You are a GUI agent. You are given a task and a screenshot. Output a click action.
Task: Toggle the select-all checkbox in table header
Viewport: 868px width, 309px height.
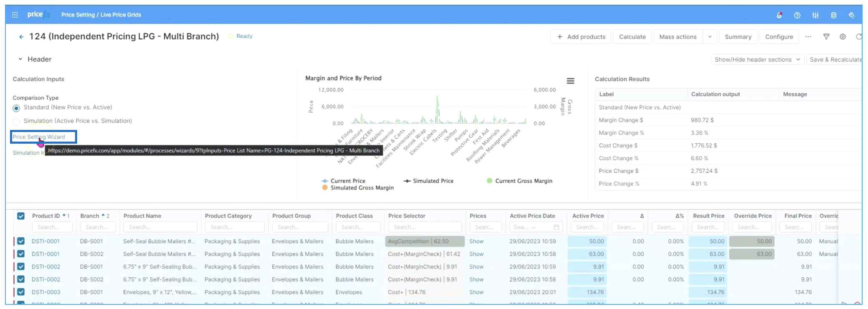[21, 216]
